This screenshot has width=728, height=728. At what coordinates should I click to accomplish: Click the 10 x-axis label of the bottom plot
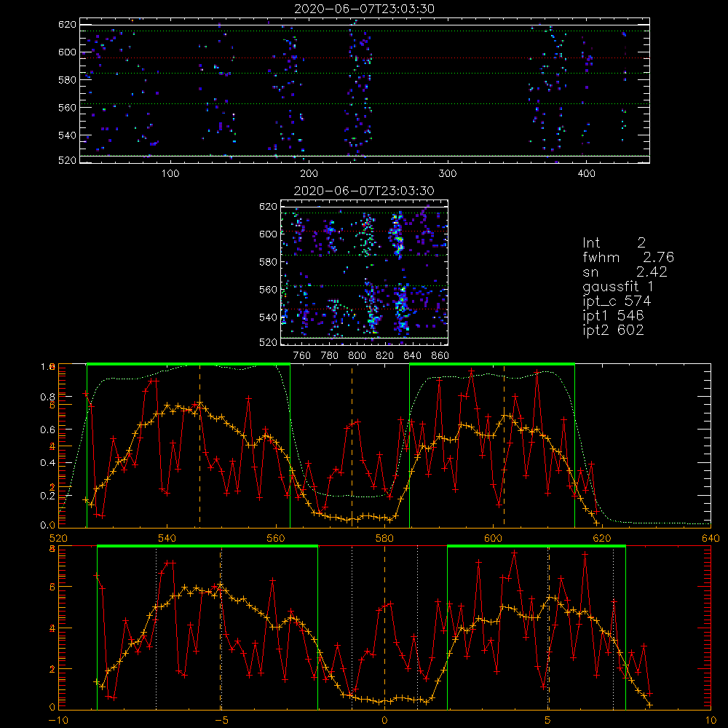[x=711, y=721]
